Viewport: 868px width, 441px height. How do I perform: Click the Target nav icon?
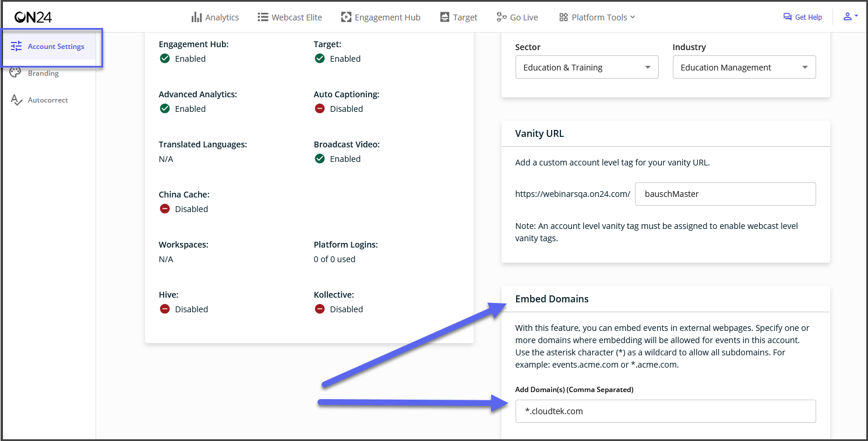pyautogui.click(x=445, y=17)
